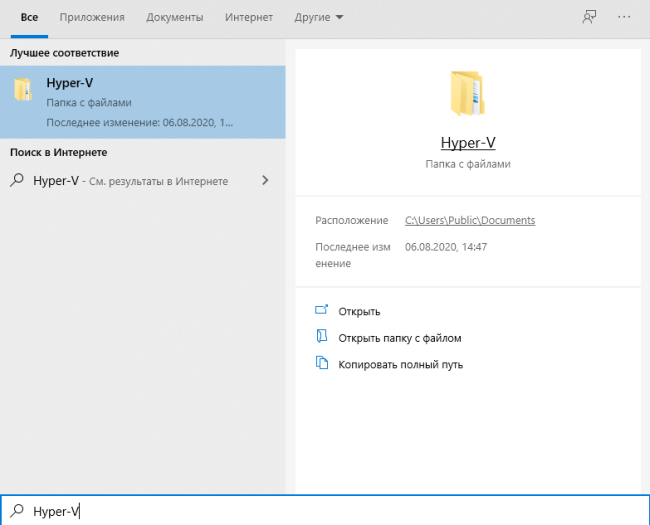Click the date 06.08.2020, 14:47
This screenshot has height=525, width=650.
pyautogui.click(x=446, y=247)
